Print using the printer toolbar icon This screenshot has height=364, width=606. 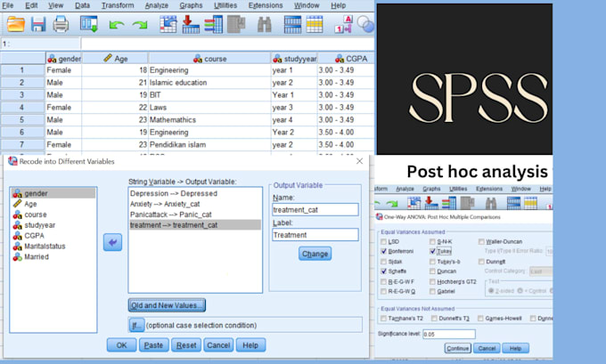61,24
